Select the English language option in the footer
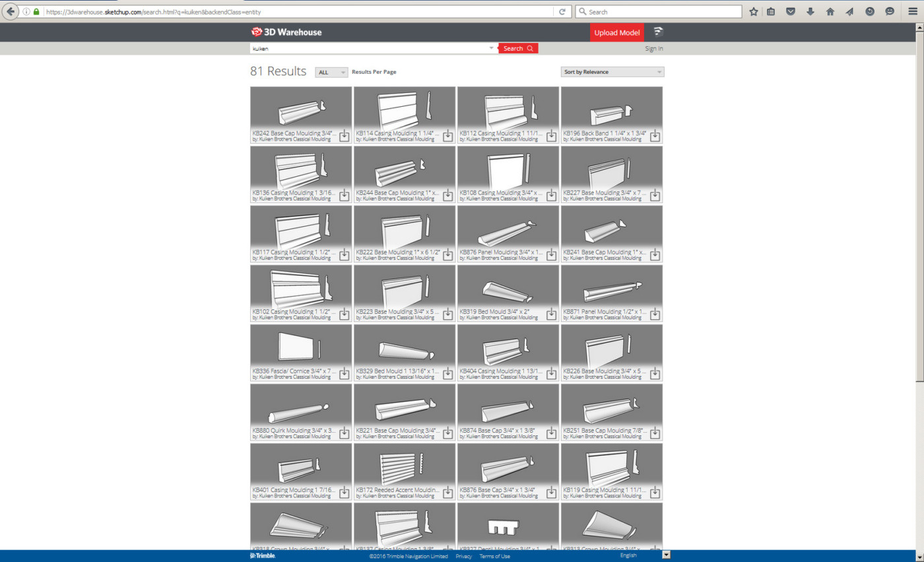 pos(627,556)
